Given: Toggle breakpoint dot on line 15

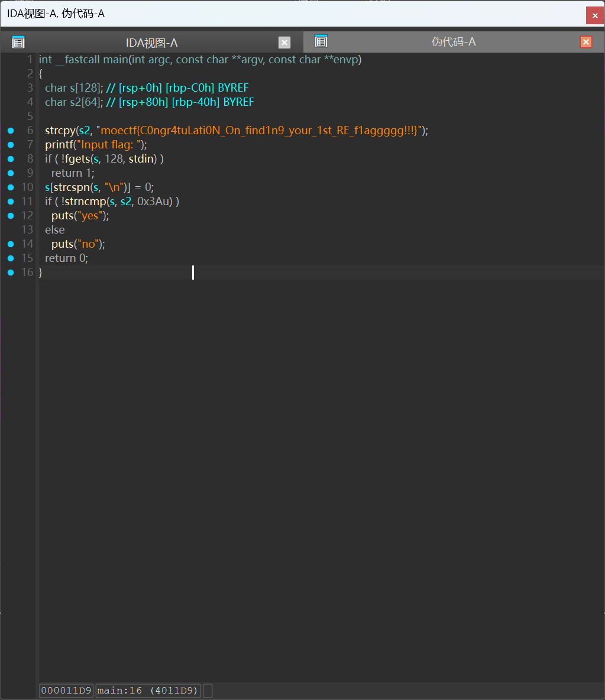Looking at the screenshot, I should [x=11, y=258].
